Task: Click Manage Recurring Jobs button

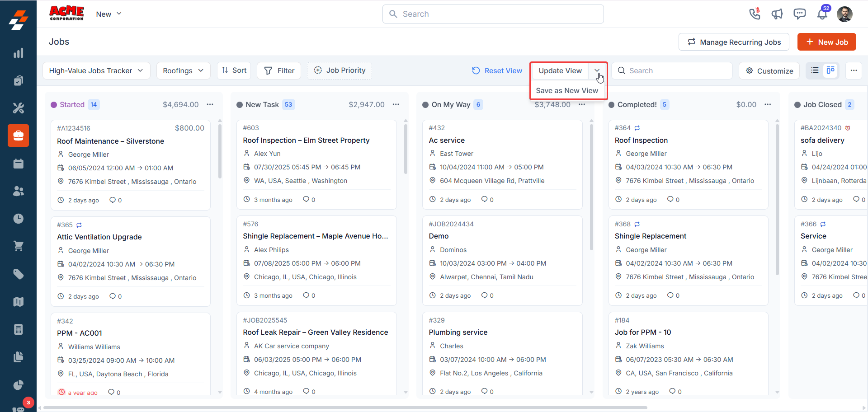Action: (734, 42)
